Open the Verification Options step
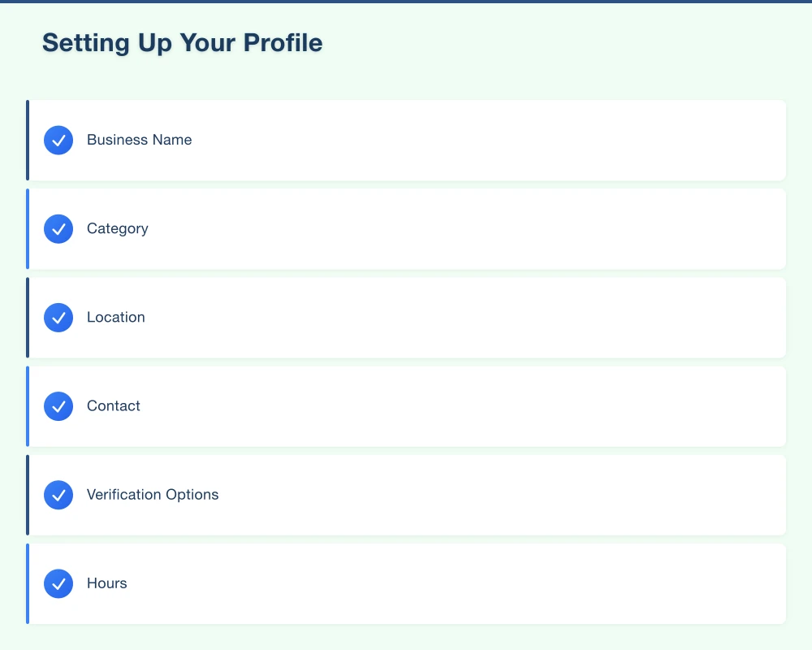The width and height of the screenshot is (812, 650). pos(406,494)
